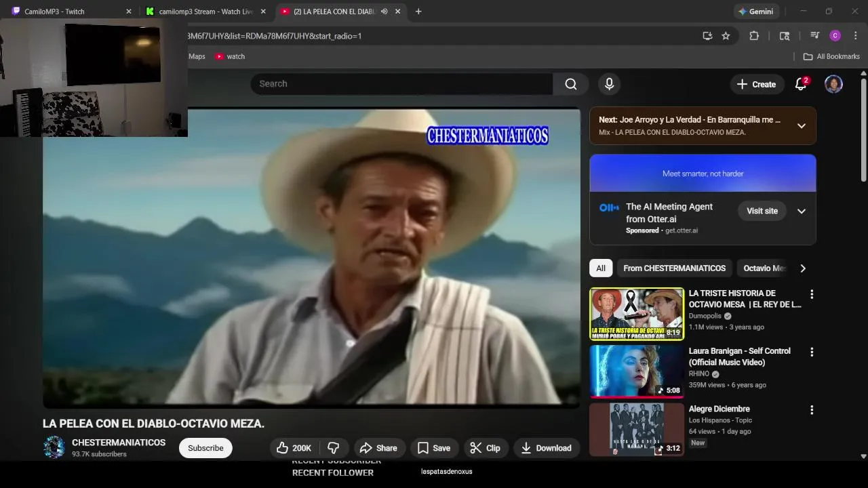Expand the Otter.ai ad options chevron
The height and width of the screenshot is (488, 868).
801,211
